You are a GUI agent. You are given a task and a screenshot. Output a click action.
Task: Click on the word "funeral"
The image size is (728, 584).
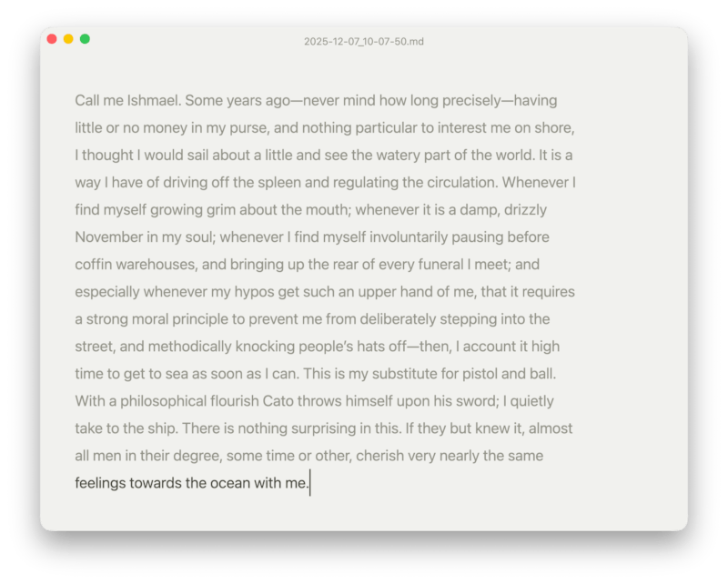click(x=434, y=265)
